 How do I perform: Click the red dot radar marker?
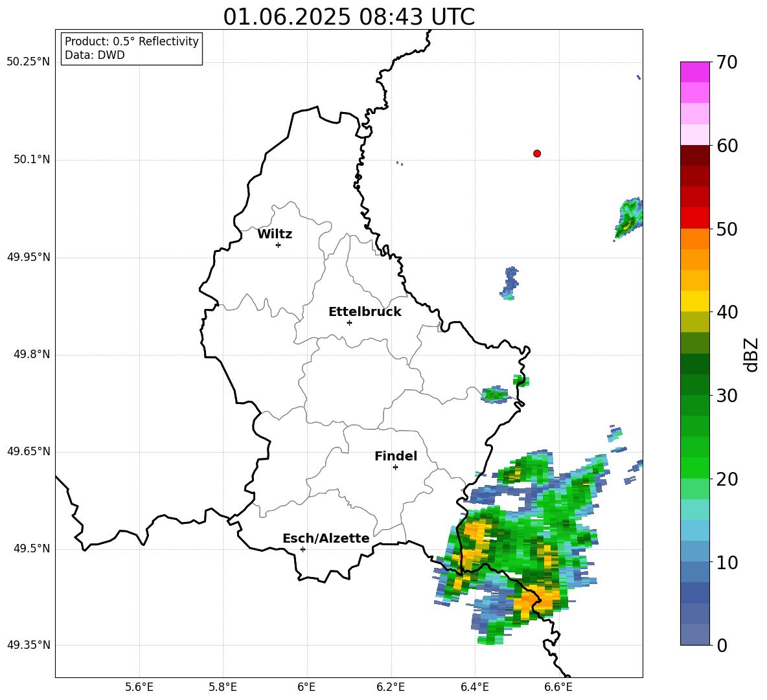point(537,153)
